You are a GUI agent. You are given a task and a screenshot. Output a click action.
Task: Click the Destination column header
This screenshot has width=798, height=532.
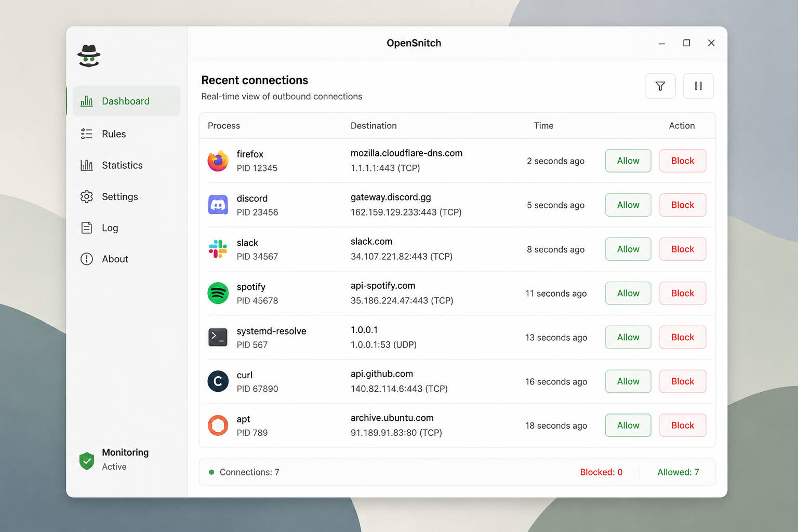[x=374, y=126]
